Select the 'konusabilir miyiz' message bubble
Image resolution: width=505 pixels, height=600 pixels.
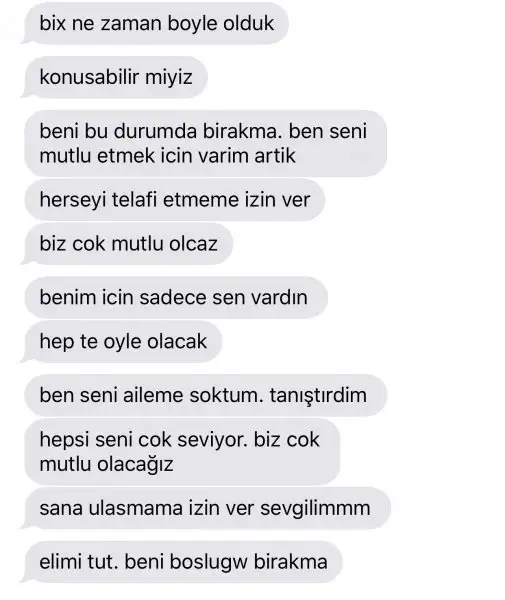click(x=116, y=77)
